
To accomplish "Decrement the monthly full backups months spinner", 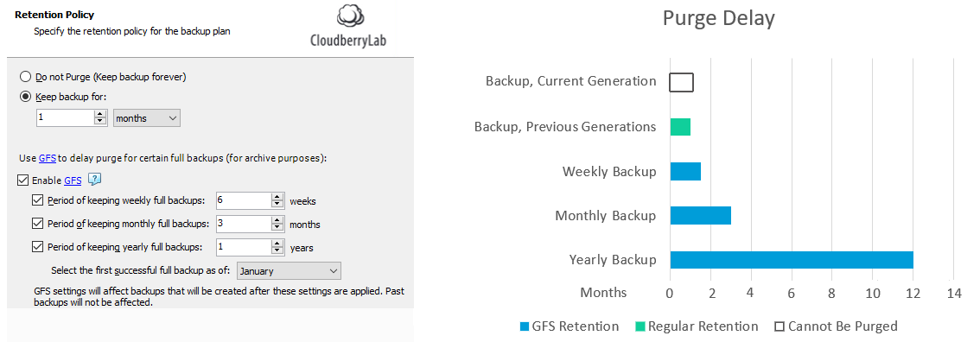I will pos(278,228).
